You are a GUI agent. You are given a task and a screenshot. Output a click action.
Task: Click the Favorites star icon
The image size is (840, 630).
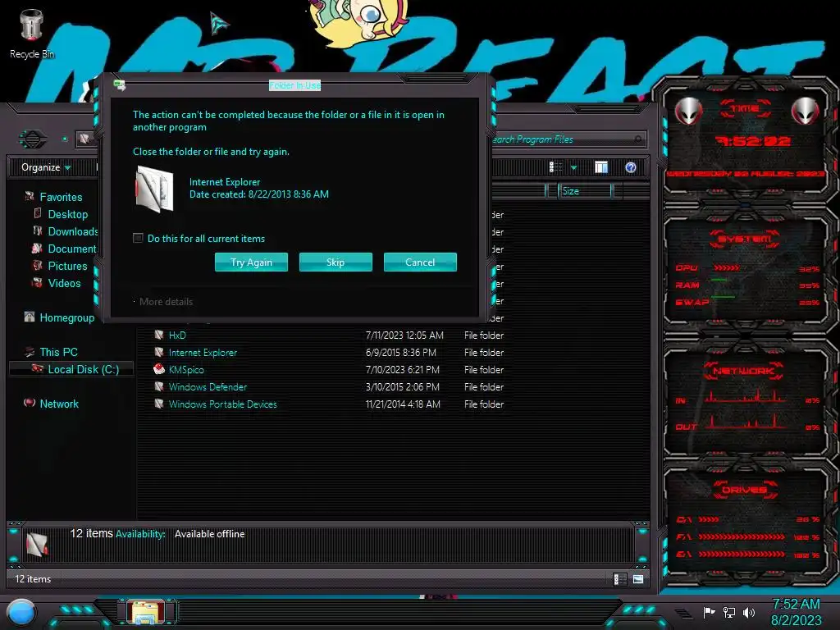point(30,197)
